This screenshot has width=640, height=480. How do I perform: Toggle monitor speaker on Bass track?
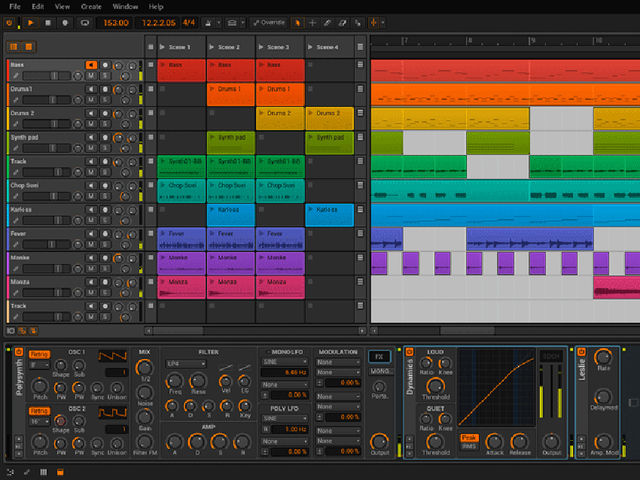pyautogui.click(x=91, y=65)
